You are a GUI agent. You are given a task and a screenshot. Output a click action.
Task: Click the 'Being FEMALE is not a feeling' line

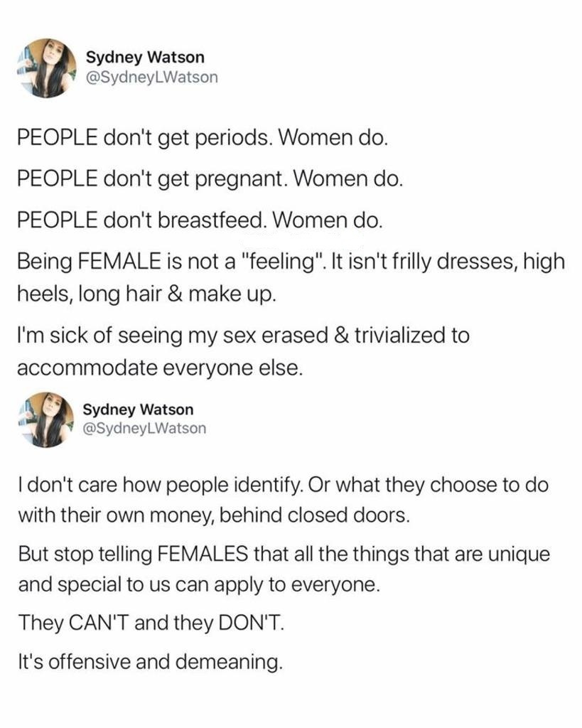point(291,262)
